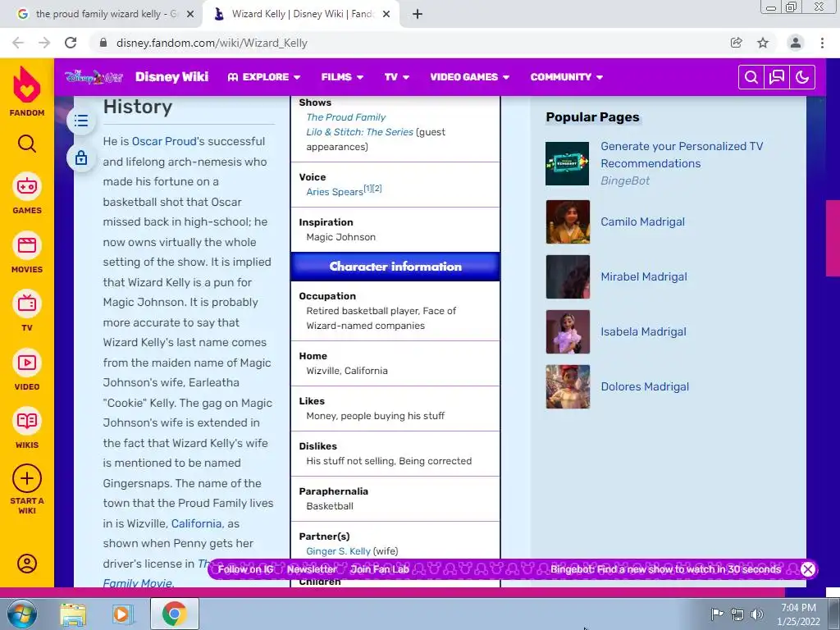Open the Oscar Proud link
The height and width of the screenshot is (630, 840).
tap(164, 141)
